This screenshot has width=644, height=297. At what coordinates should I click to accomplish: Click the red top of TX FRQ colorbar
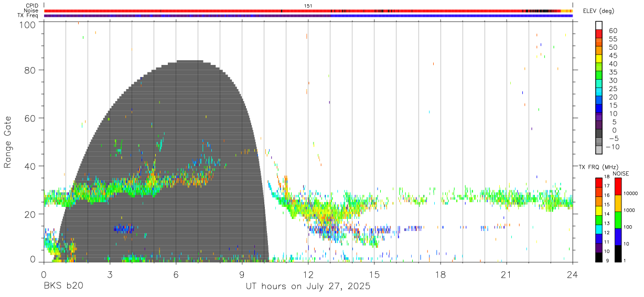click(x=599, y=182)
